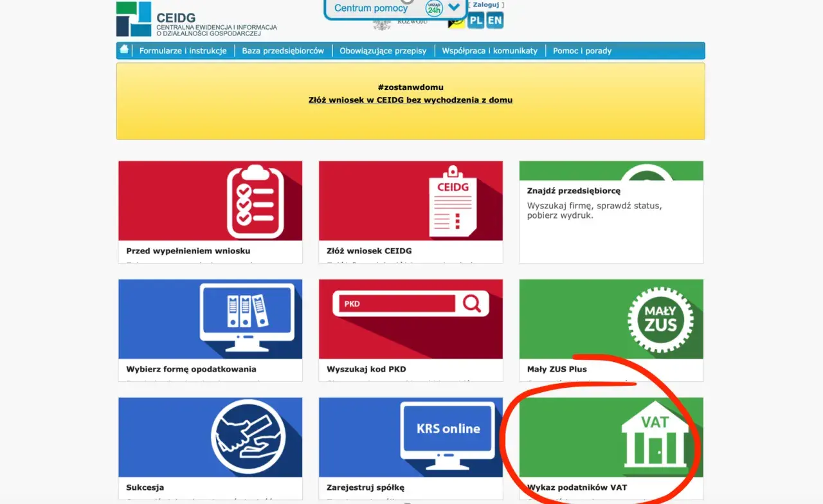Click the 24h urząd badge icon

click(x=434, y=8)
